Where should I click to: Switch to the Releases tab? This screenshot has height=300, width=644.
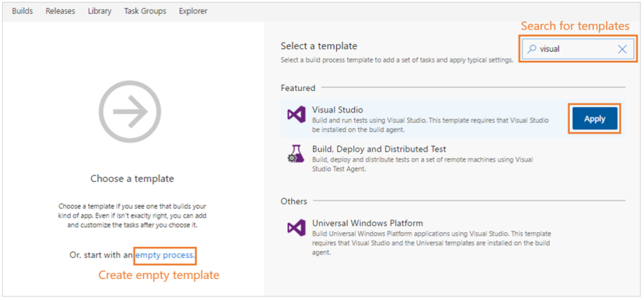pos(60,11)
